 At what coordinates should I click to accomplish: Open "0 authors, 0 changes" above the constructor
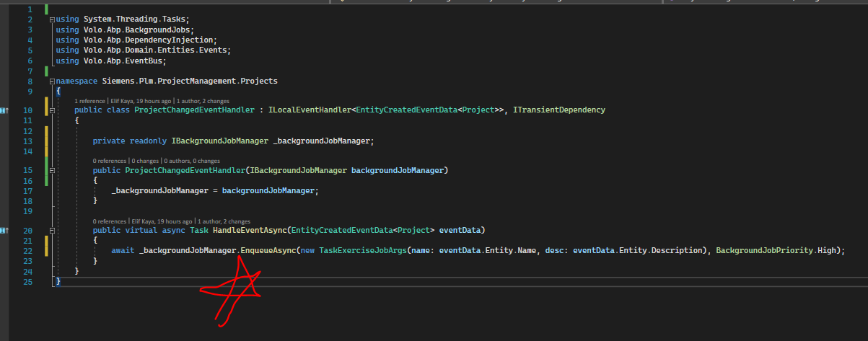tap(192, 161)
